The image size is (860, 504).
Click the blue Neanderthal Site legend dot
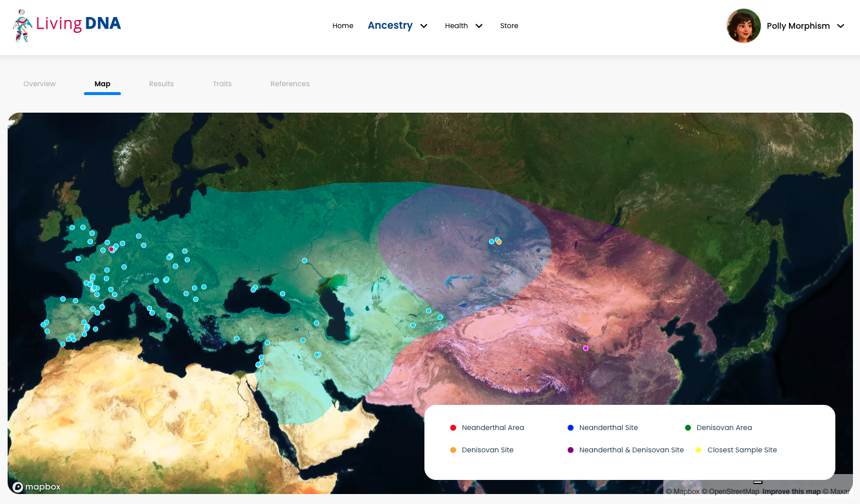(x=571, y=428)
